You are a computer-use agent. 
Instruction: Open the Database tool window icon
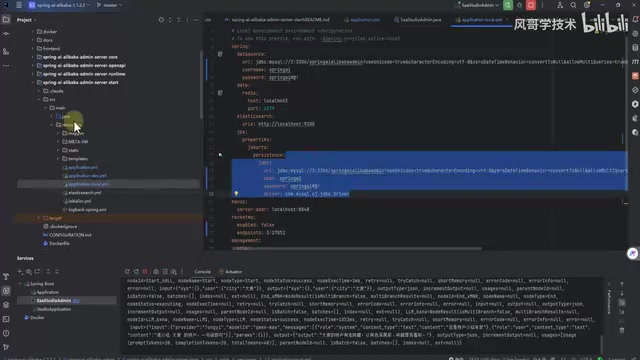pos(635,48)
